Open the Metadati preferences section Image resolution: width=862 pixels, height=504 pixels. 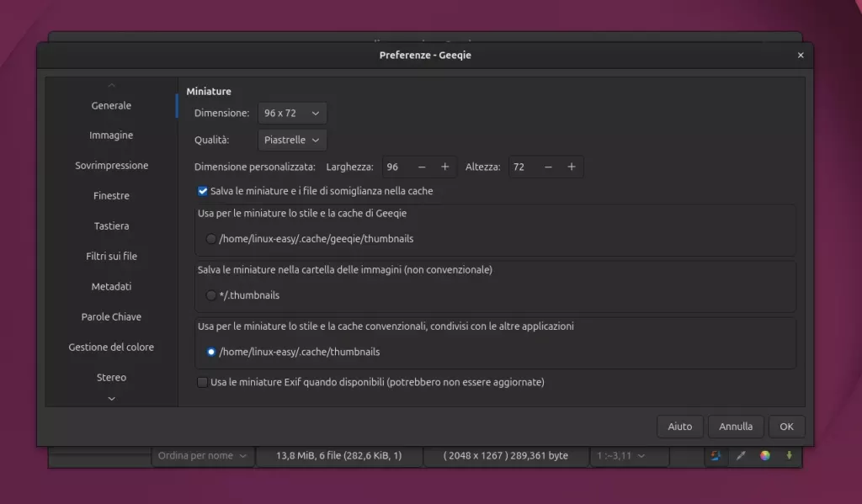[111, 286]
